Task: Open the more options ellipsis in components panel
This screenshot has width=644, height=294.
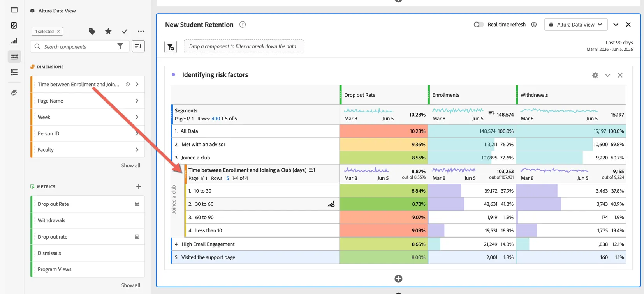Action: (x=141, y=31)
